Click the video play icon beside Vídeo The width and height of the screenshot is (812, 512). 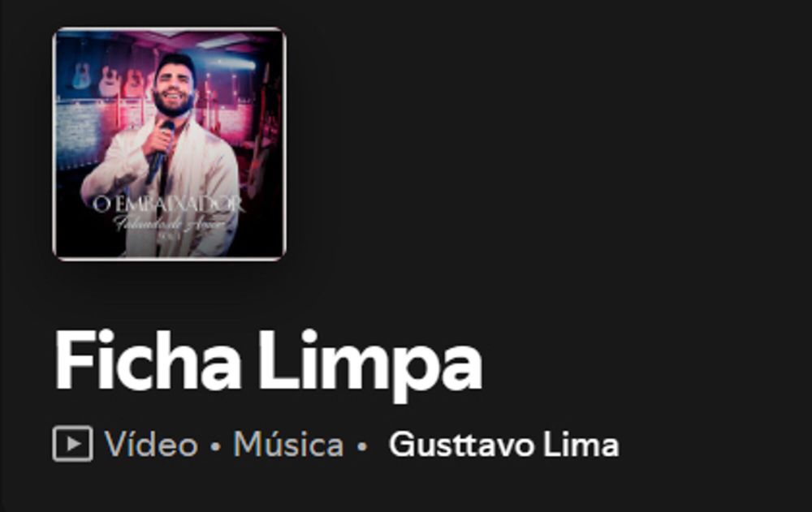click(73, 444)
